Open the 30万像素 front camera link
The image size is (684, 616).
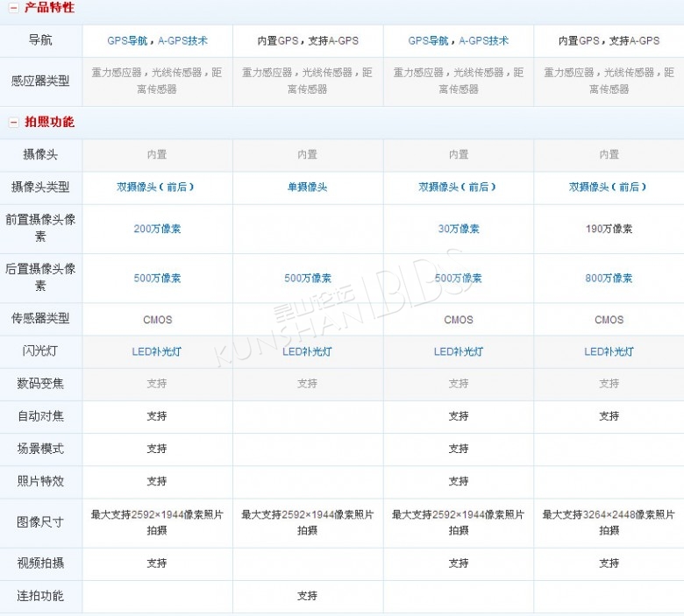click(x=459, y=229)
